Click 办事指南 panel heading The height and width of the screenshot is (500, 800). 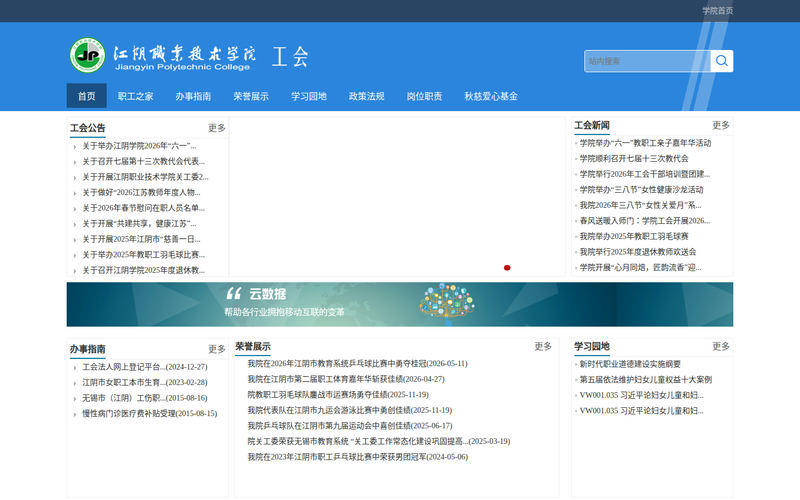point(88,349)
